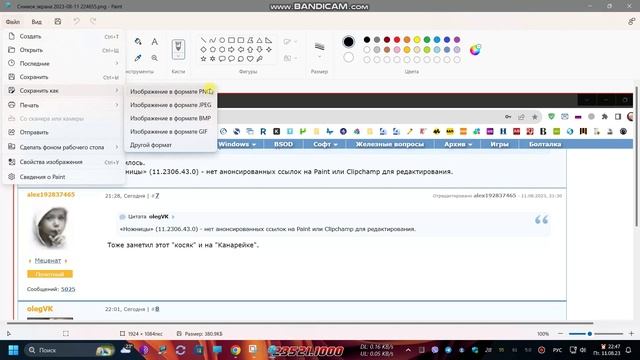Viewport: 640px width, 360px height.
Task: Expand Последние submenu
Action: 64,63
